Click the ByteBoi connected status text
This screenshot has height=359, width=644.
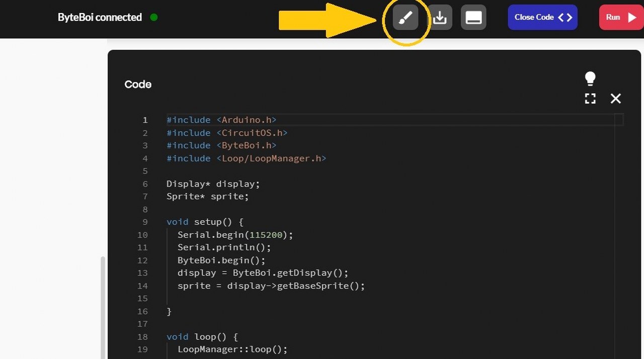100,17
